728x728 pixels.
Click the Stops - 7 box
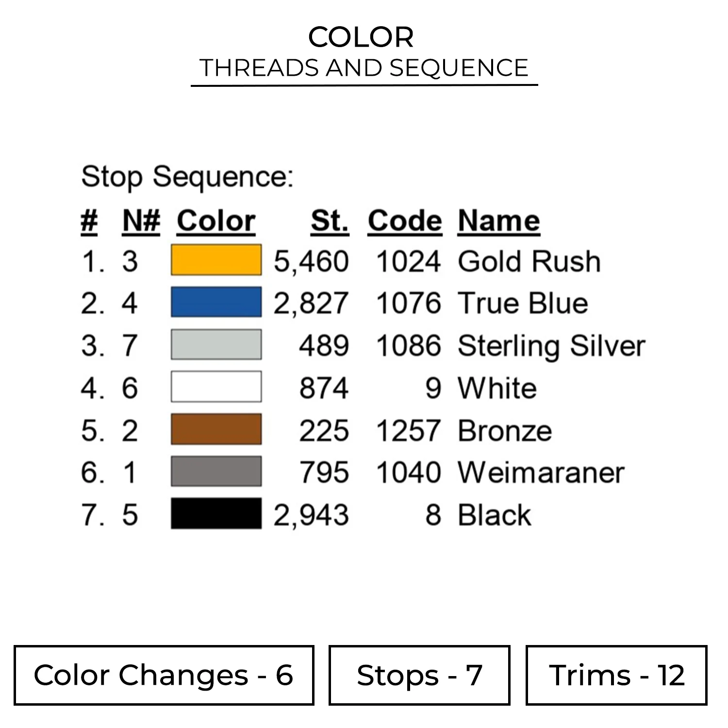click(419, 675)
